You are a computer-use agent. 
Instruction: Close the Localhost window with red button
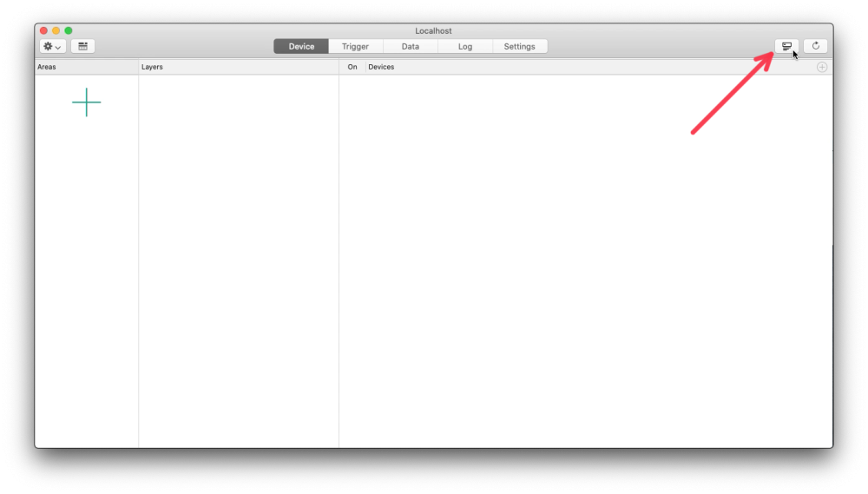[43, 30]
